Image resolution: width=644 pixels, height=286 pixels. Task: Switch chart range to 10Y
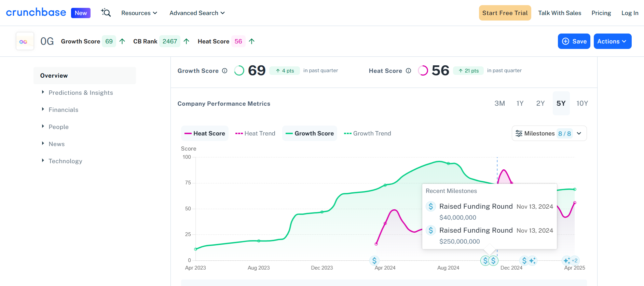[x=582, y=103]
